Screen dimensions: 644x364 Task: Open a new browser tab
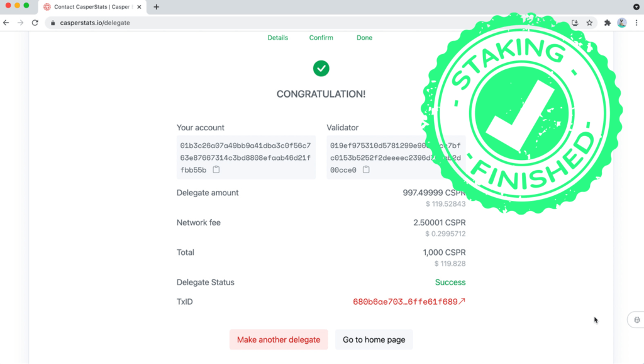[157, 7]
